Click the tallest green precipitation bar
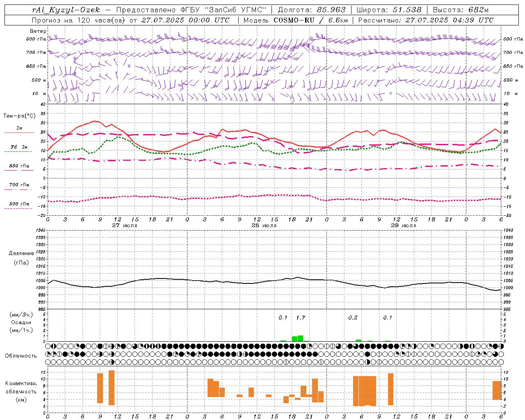525x420 pixels. coord(301,338)
